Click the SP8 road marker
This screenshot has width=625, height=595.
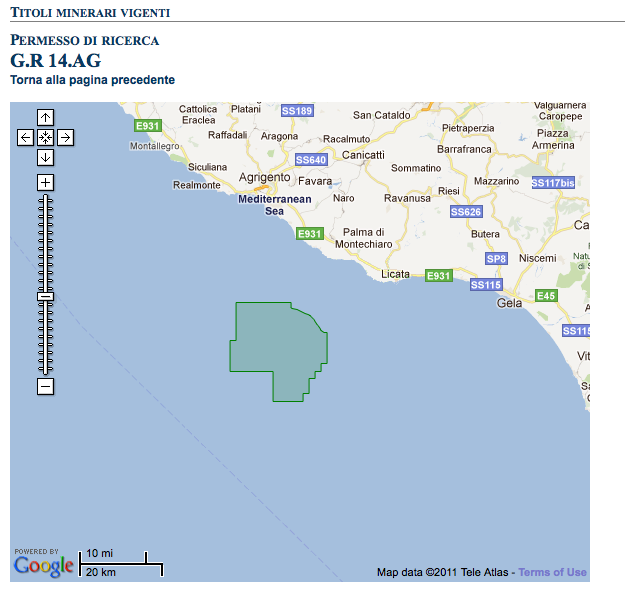[497, 259]
